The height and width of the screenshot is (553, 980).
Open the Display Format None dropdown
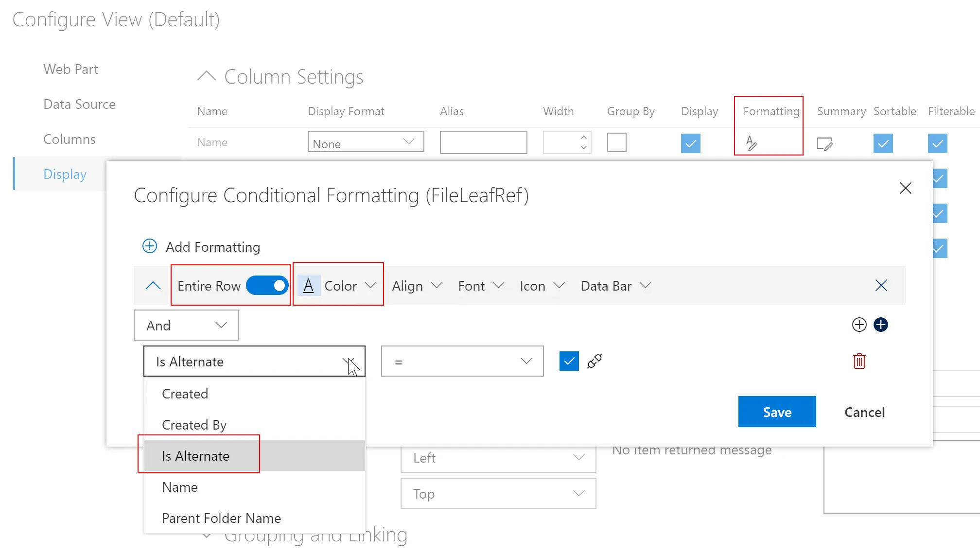pyautogui.click(x=366, y=142)
